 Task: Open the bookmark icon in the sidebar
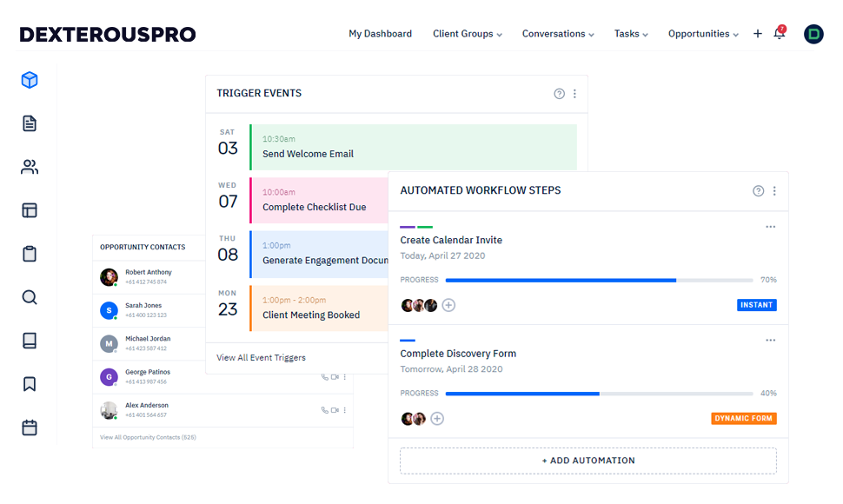coord(30,384)
